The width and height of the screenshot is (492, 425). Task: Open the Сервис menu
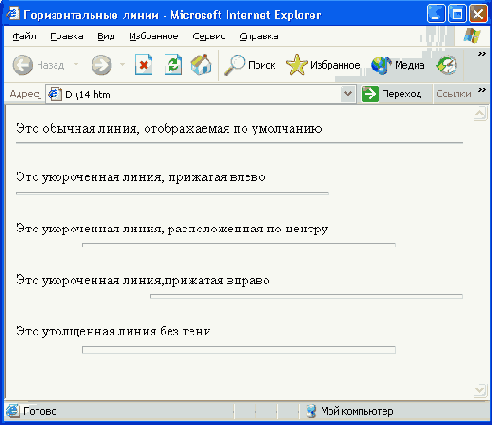(x=209, y=36)
